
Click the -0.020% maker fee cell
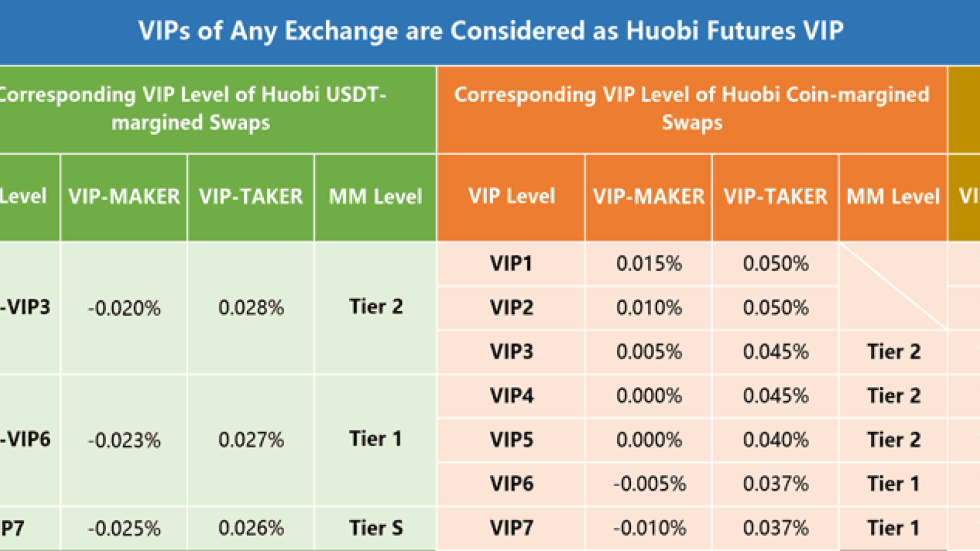coord(124,308)
